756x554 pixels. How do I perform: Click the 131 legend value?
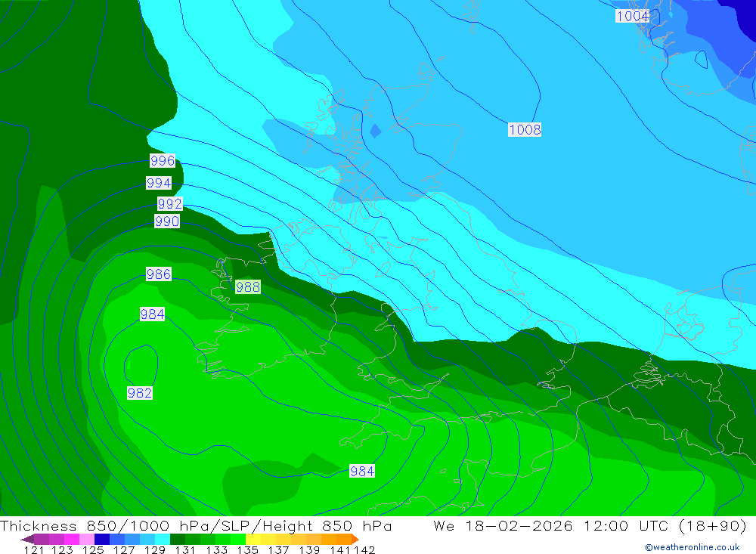point(185,550)
